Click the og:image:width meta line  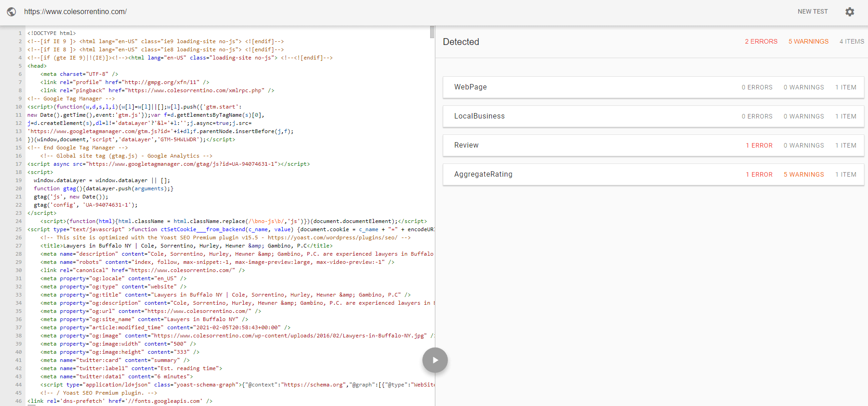(118, 344)
